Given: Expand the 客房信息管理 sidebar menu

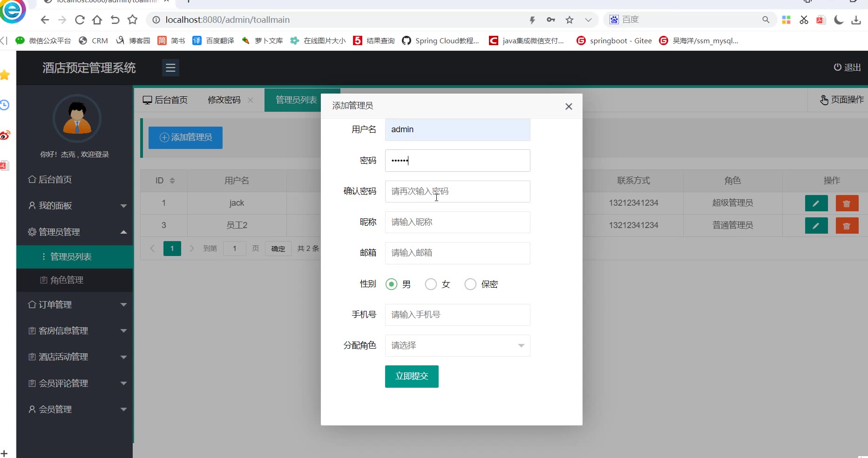Looking at the screenshot, I should [x=75, y=331].
